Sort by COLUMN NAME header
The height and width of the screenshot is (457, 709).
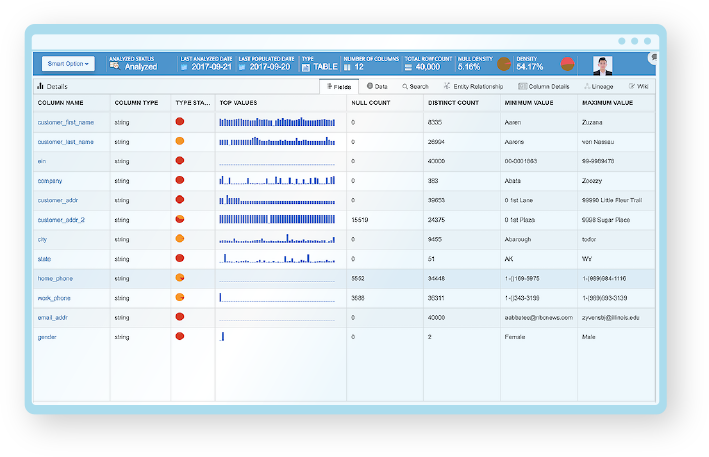pyautogui.click(x=61, y=103)
